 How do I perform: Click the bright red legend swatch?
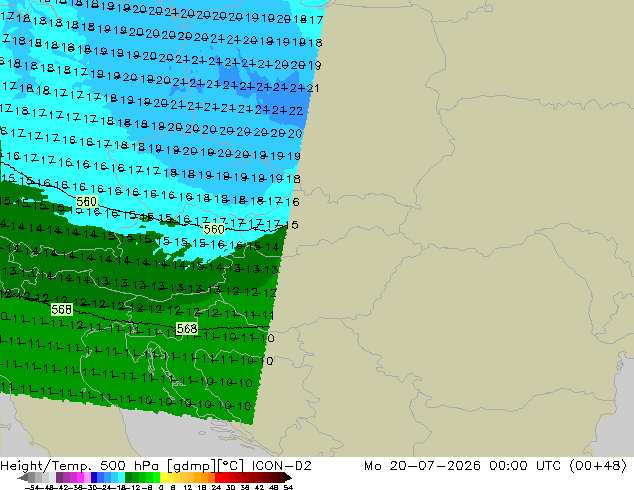[218, 477]
